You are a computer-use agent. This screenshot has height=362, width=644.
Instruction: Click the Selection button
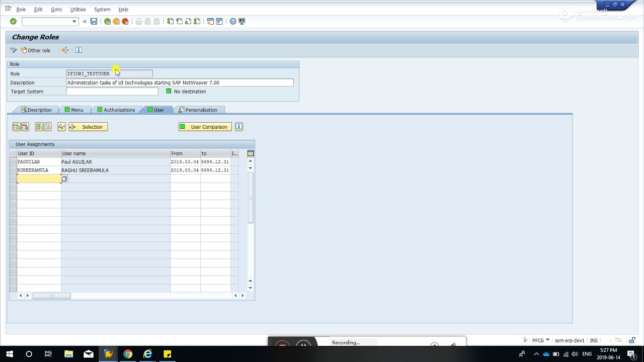pyautogui.click(x=88, y=127)
